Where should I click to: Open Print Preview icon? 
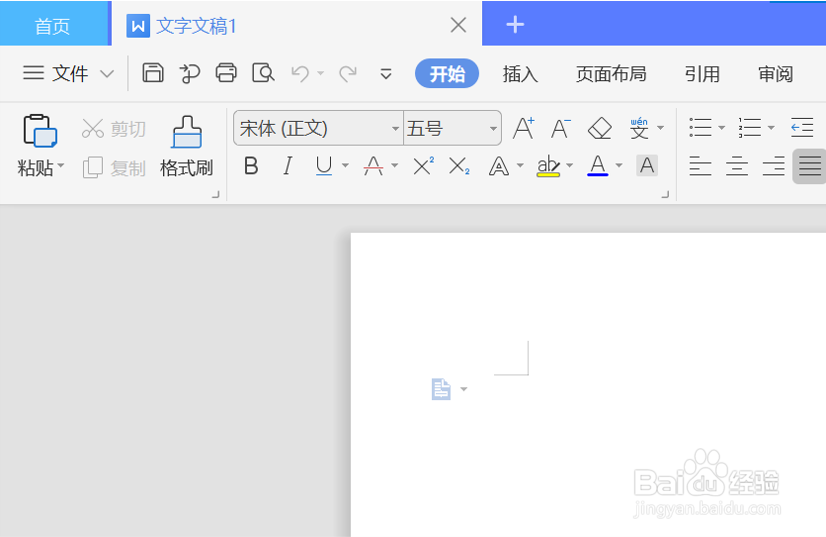(x=263, y=73)
